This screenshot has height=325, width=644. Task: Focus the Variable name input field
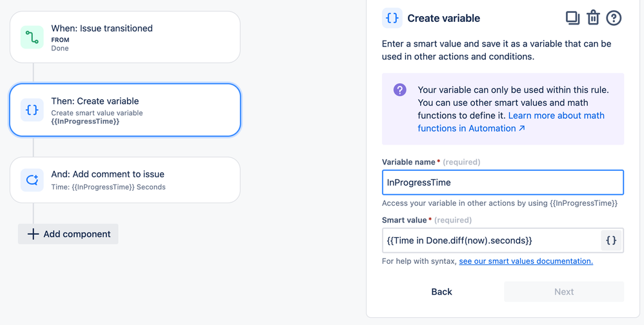click(x=503, y=182)
